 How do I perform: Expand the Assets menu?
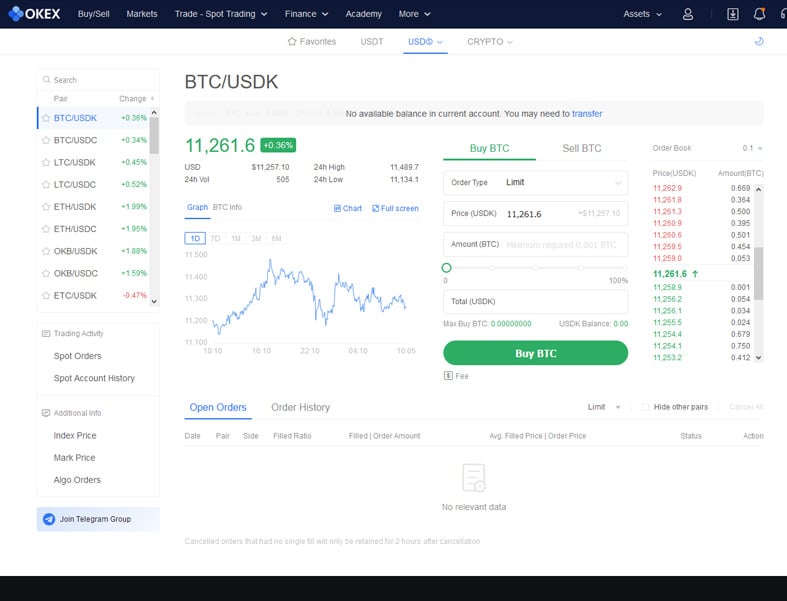click(x=642, y=14)
